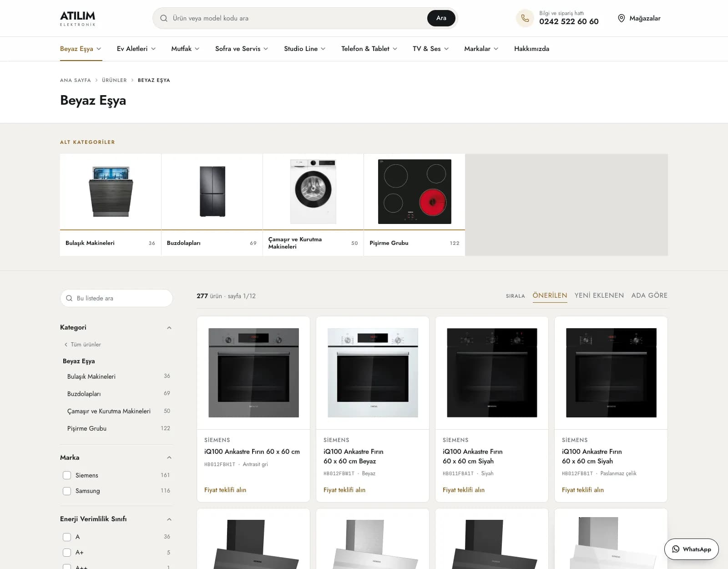This screenshot has height=569, width=728.
Task: Collapse the Kategori filter section
Action: point(169,328)
